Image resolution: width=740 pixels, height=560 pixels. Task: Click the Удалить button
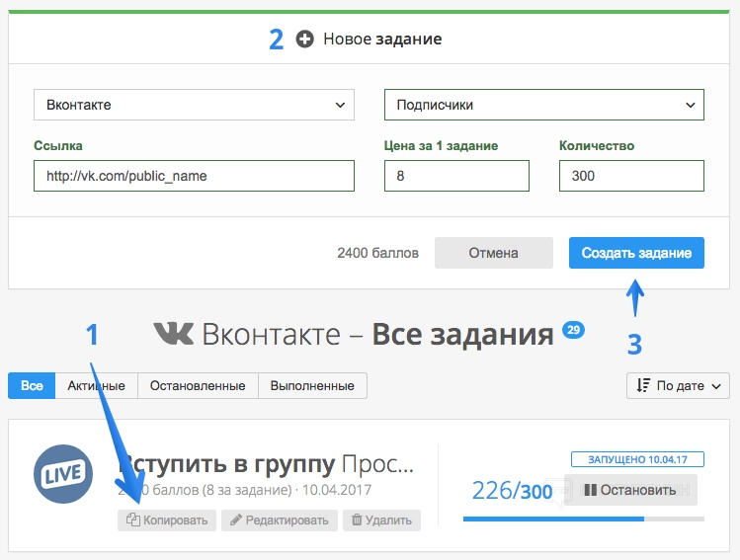click(381, 520)
